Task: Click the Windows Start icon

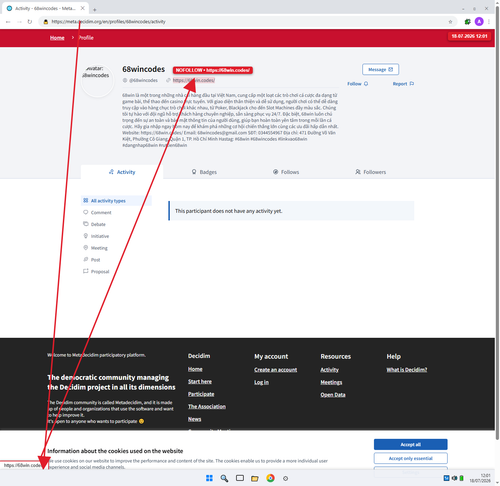Action: 209,478
